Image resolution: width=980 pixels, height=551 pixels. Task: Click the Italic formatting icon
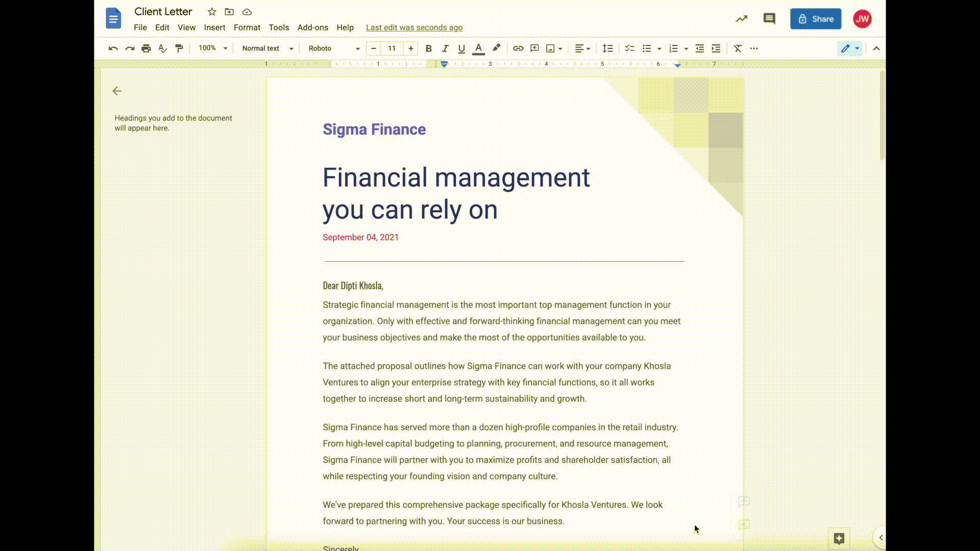(445, 48)
